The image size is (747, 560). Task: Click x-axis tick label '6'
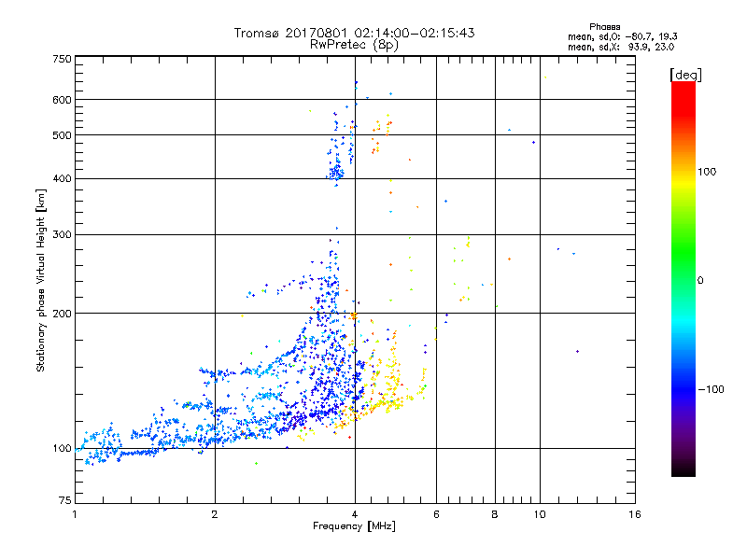tap(436, 514)
